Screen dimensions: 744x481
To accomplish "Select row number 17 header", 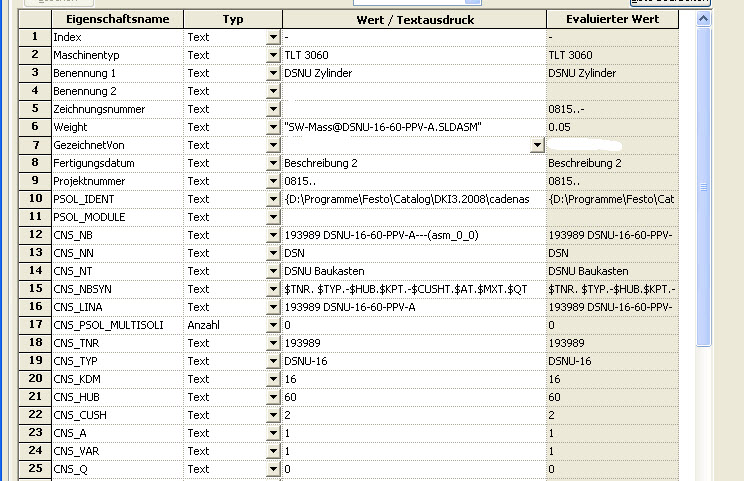I will (35, 325).
